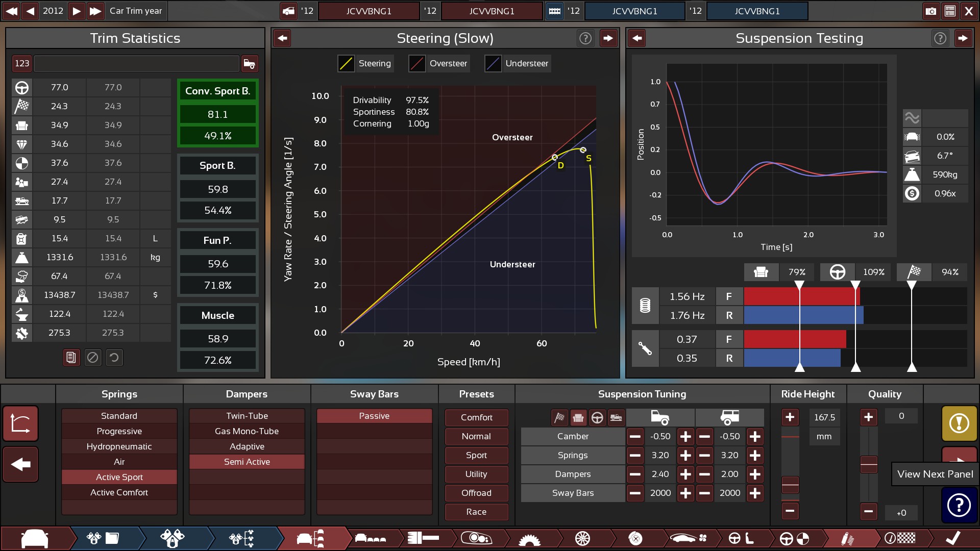Increase Ride Height with plus button
Viewport: 980px width, 551px height.
pos(790,417)
